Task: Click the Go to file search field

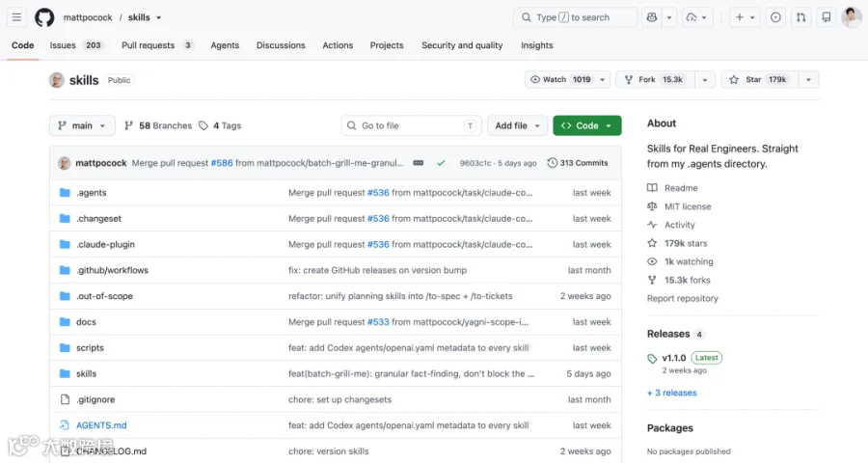Action: click(411, 125)
